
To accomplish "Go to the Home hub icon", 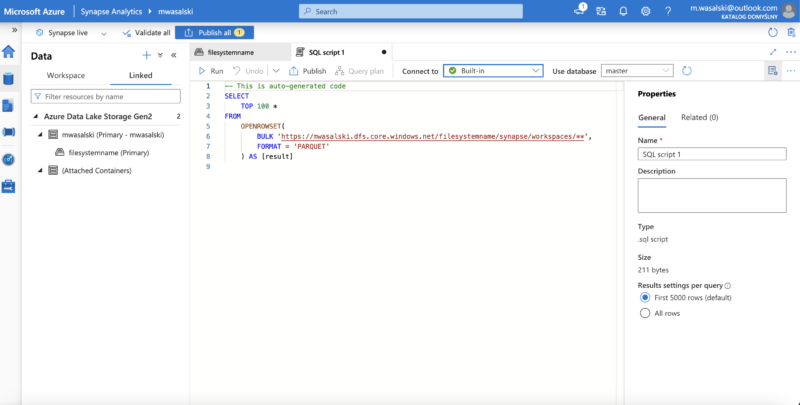I will [8, 52].
